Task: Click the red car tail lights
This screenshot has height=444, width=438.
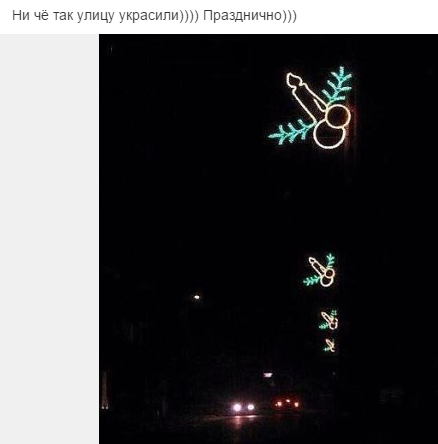Action: tap(287, 404)
